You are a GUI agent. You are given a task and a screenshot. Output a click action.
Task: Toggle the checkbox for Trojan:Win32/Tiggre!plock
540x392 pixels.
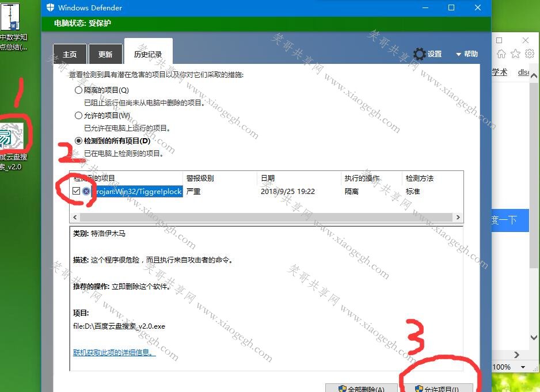click(77, 191)
